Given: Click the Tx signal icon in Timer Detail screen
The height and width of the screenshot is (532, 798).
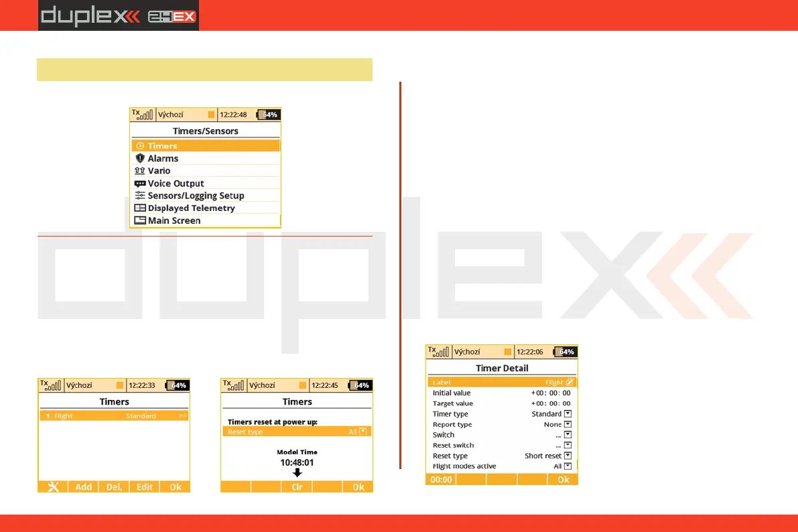Looking at the screenshot, I should (438, 352).
